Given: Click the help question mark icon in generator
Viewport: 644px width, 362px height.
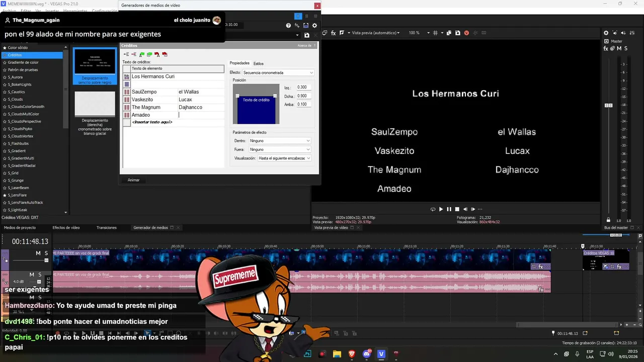Looking at the screenshot, I should pos(288,25).
